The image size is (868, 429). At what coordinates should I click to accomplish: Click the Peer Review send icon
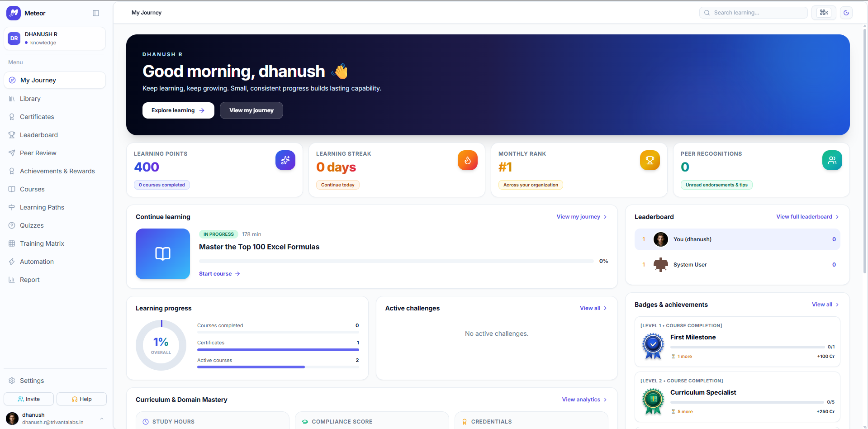[x=12, y=153]
